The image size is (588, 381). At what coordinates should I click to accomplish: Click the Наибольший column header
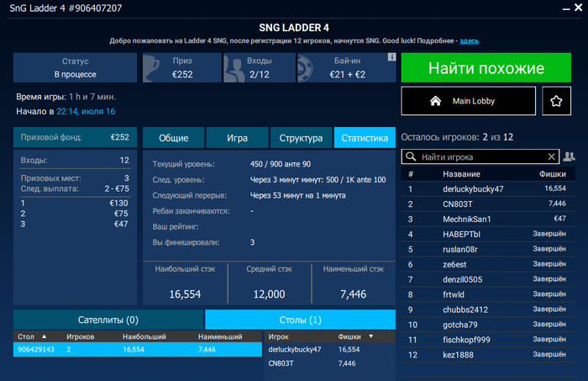(144, 336)
